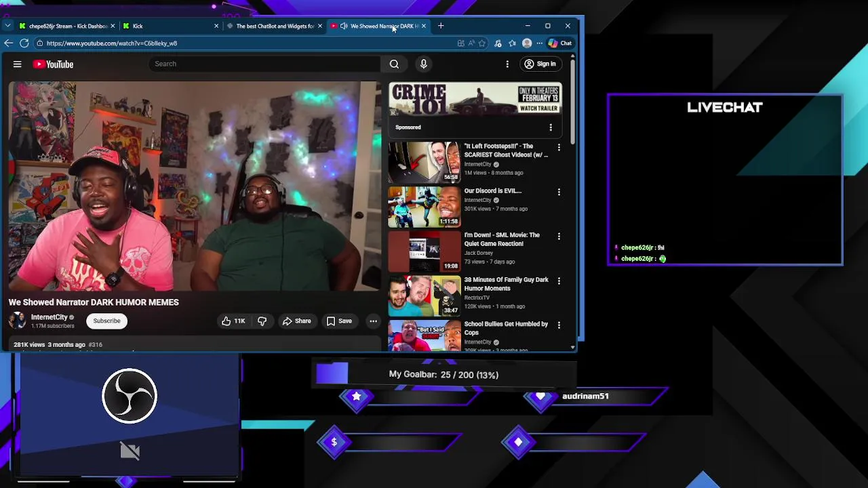Open the read aloud icon in address bar
868x488 pixels.
click(x=471, y=43)
